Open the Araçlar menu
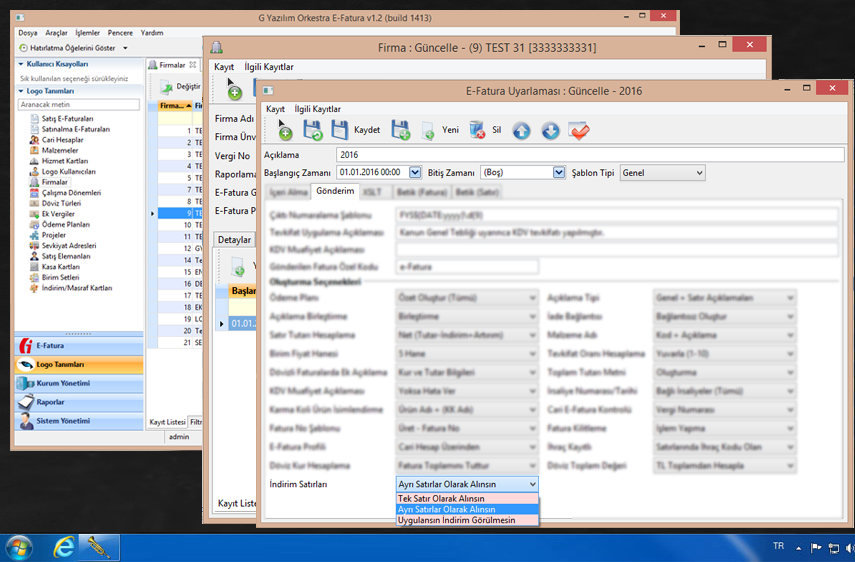Viewport: 855px width, 562px height. click(56, 33)
